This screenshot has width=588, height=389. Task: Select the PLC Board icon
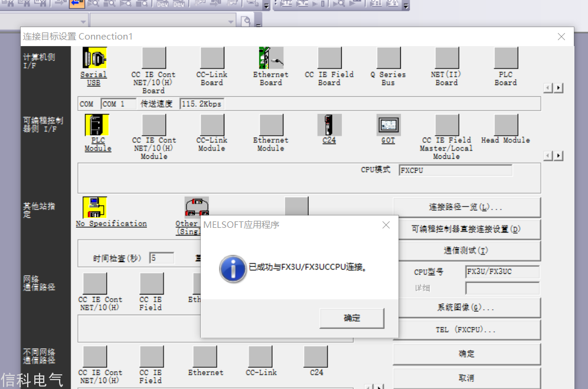(506, 58)
